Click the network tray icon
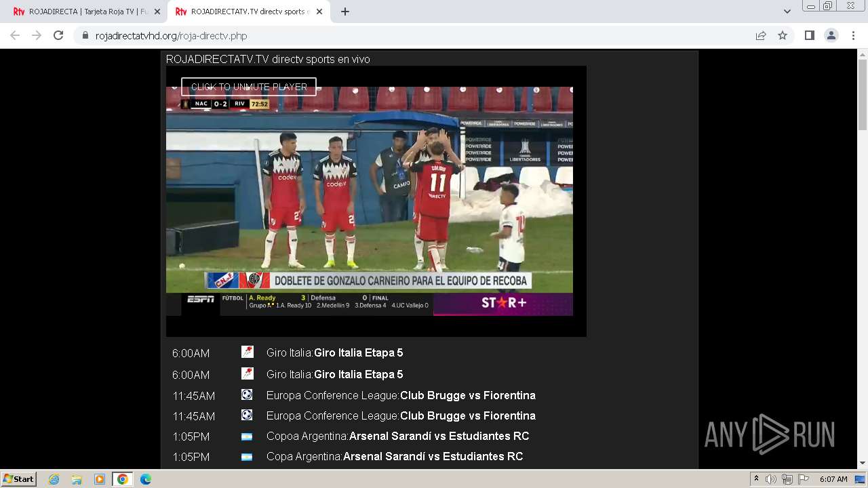Viewport: 868px width, 488px height. click(x=787, y=479)
